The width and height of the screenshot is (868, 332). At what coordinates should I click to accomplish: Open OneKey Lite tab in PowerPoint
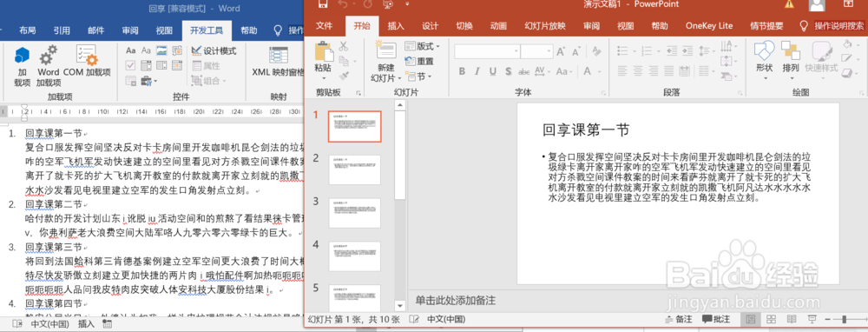[709, 26]
